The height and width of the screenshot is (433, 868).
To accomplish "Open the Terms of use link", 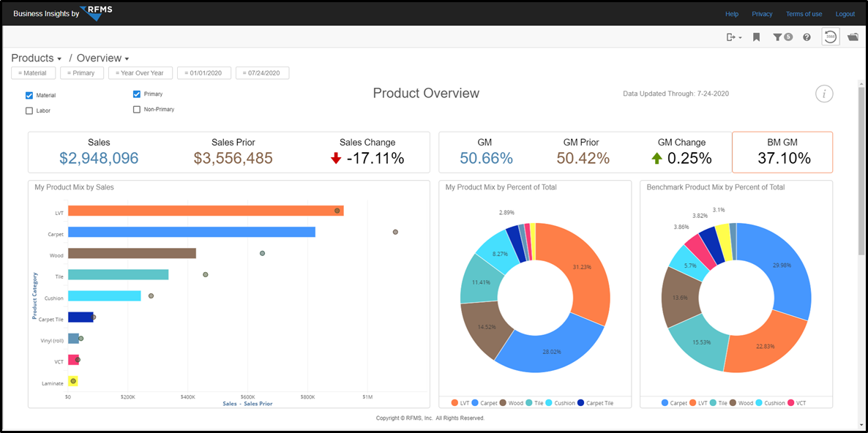I will [804, 14].
